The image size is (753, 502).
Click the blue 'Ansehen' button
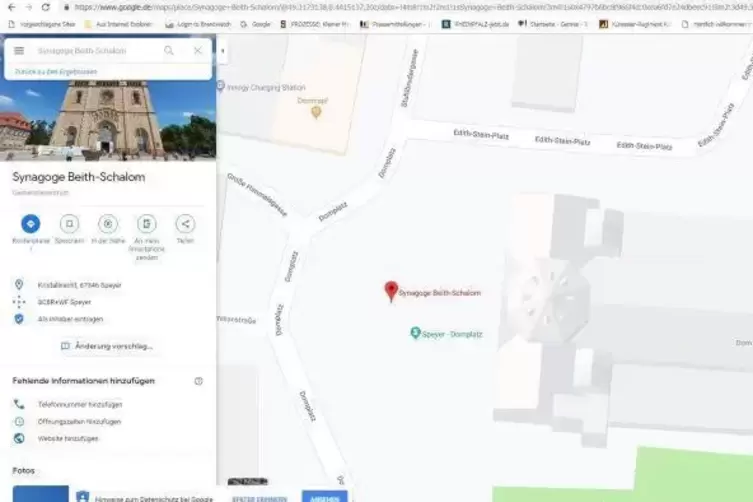(324, 497)
